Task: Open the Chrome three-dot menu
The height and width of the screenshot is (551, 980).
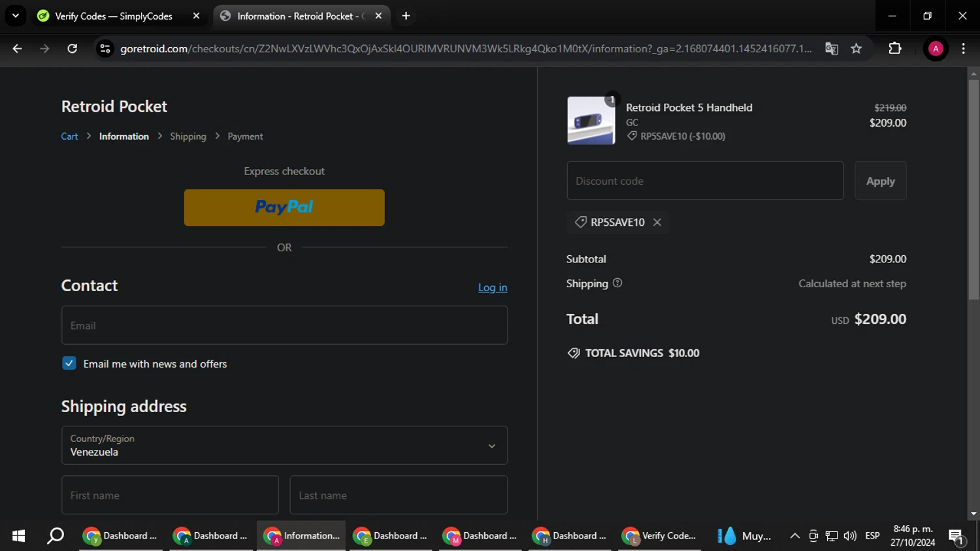Action: point(963,49)
